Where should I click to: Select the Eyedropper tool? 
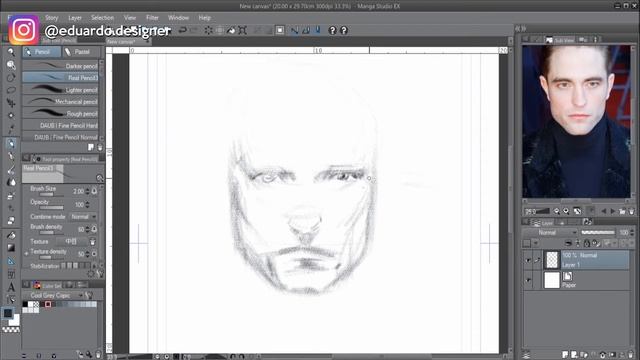pyautogui.click(x=11, y=129)
